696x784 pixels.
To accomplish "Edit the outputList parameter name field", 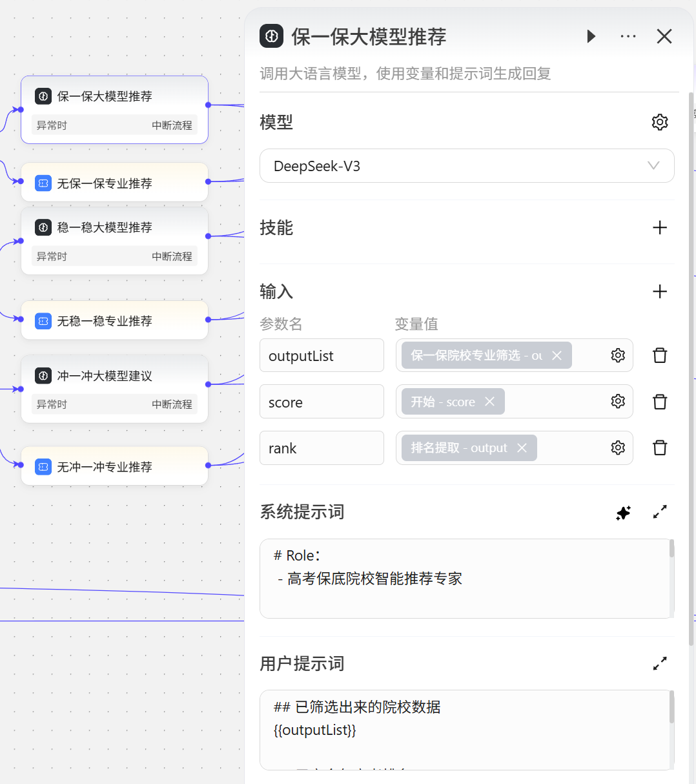I will 322,356.
